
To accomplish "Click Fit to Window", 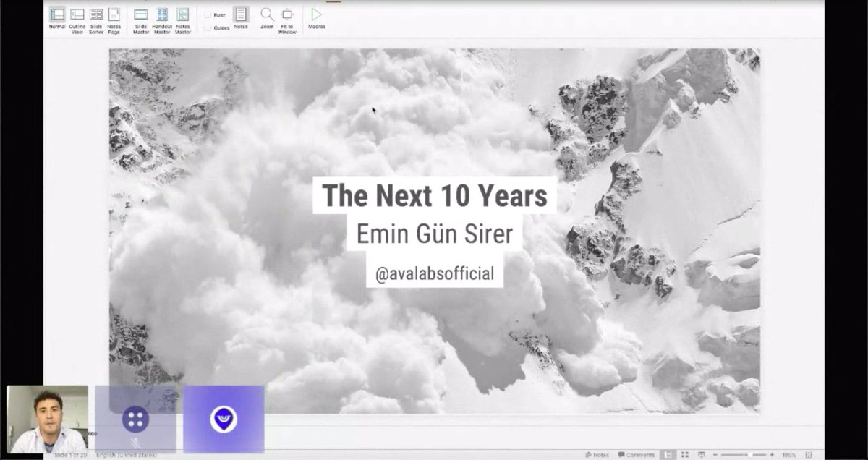I will (286, 20).
